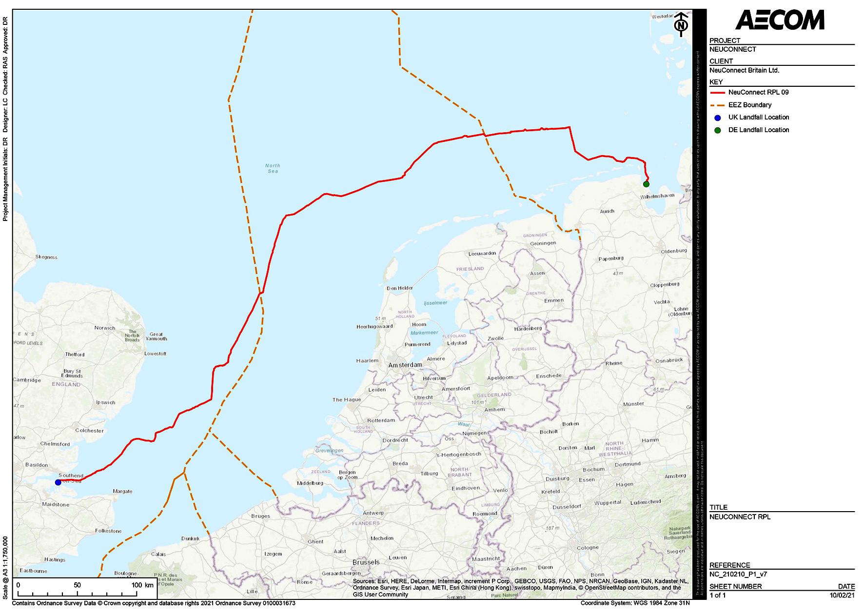The image size is (864, 616).
Task: Click the Cologne city label
Action: click(588, 547)
